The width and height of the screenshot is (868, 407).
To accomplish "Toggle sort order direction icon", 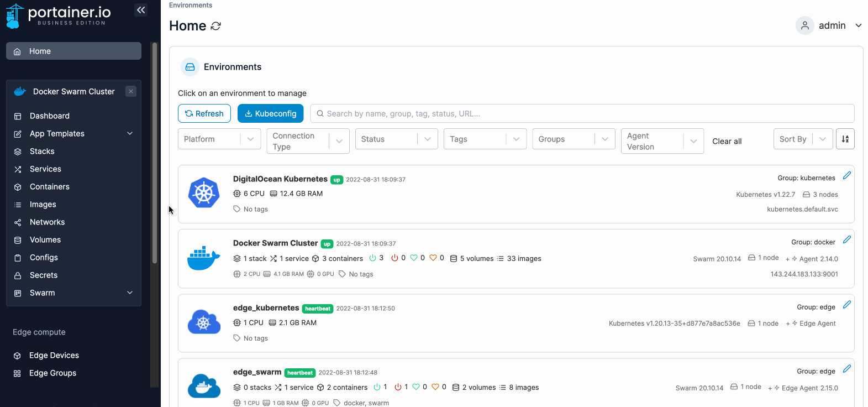I will pyautogui.click(x=845, y=139).
